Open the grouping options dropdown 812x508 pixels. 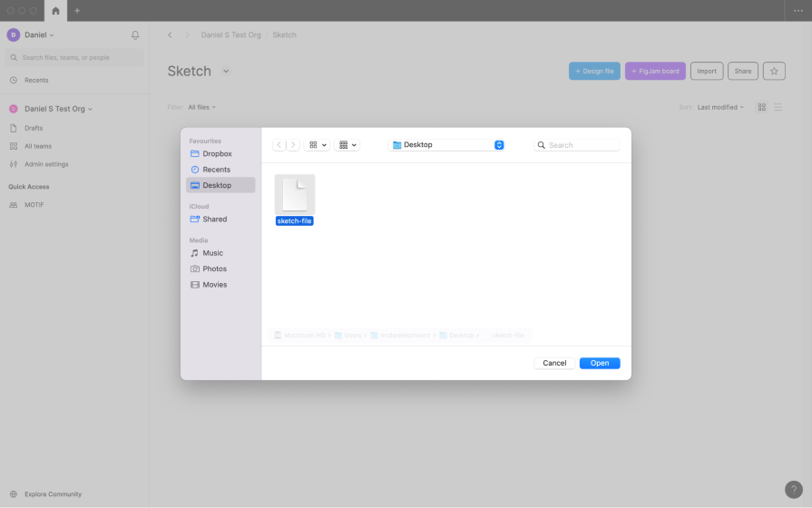(347, 145)
